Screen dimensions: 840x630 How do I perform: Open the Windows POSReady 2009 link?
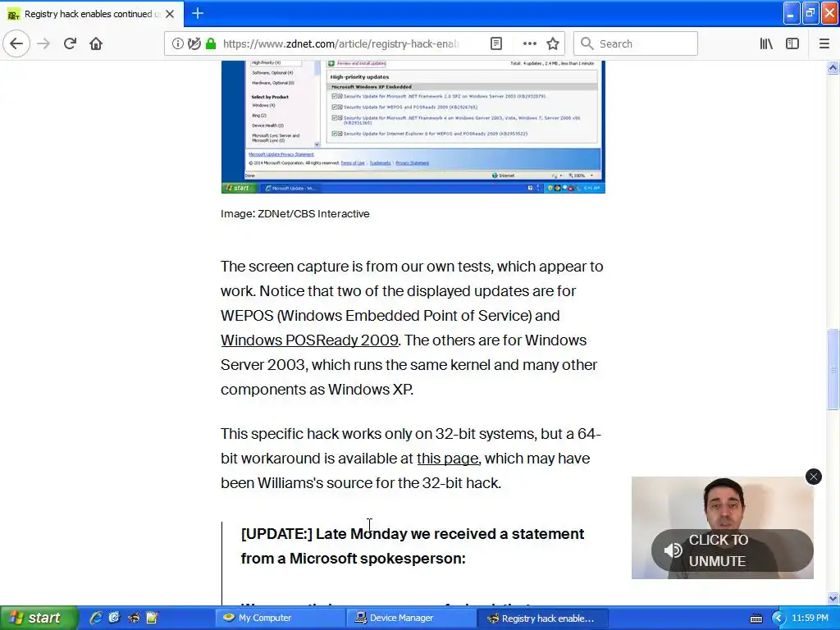(x=309, y=340)
